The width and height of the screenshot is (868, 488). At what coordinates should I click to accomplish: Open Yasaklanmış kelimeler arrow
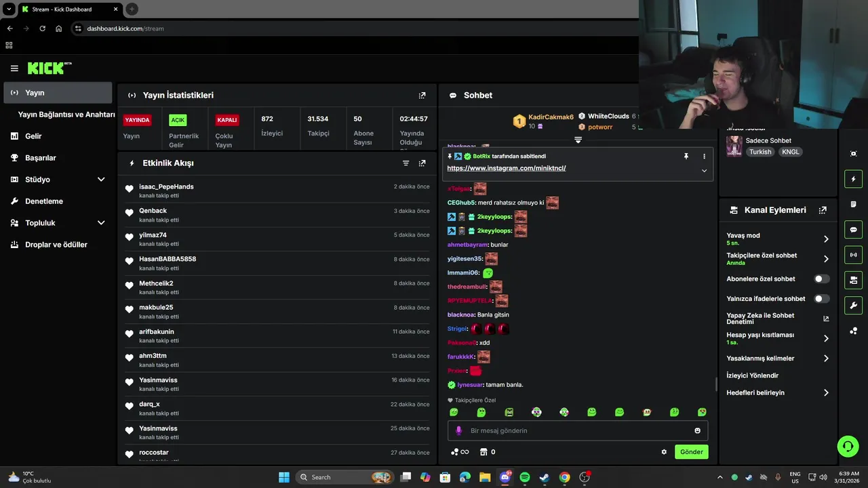coord(826,359)
